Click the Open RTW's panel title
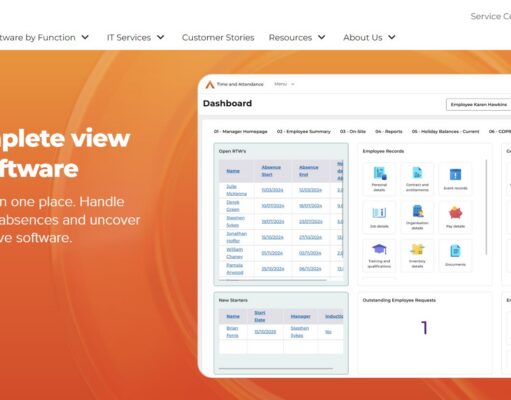 point(232,151)
